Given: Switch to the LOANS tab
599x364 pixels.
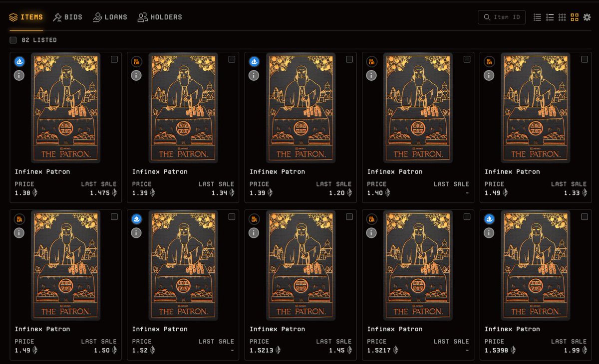Looking at the screenshot, I should [x=110, y=17].
